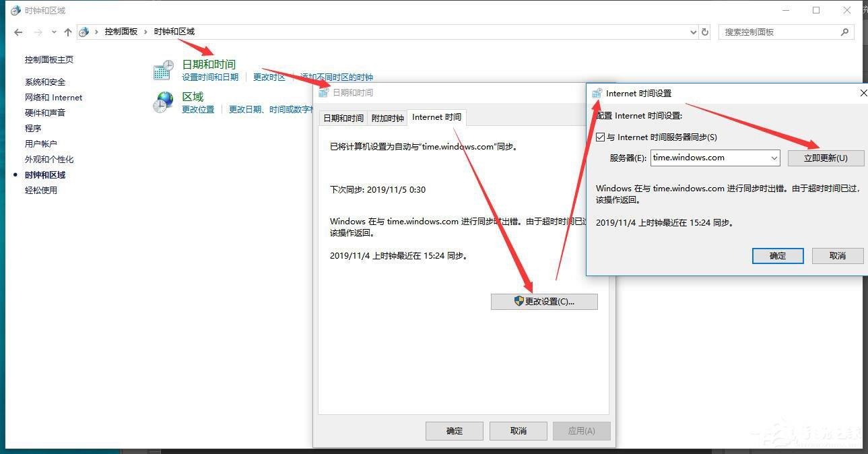Select 系统和安全 in the sidebar
Screen dimensions: 868x454
pos(45,82)
